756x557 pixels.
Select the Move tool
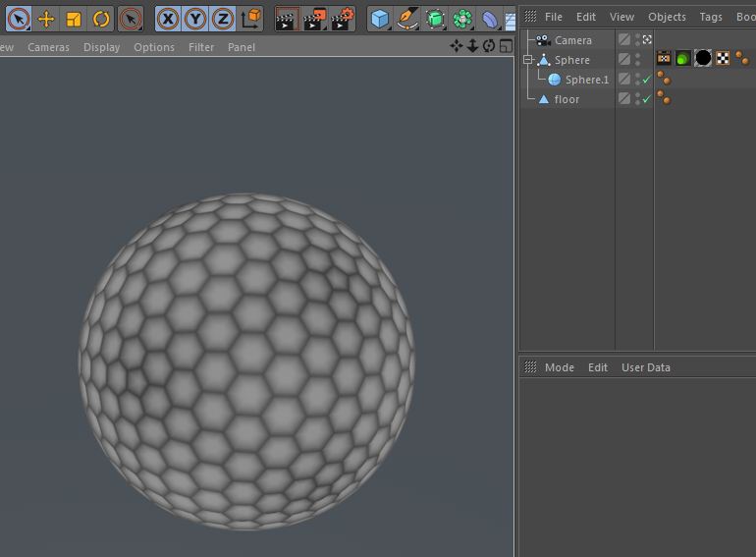[x=46, y=19]
